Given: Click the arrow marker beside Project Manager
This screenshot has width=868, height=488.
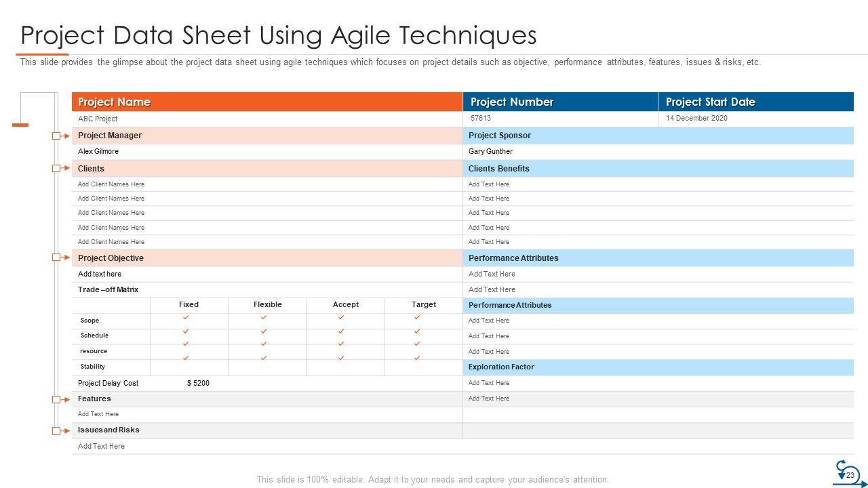Looking at the screenshot, I should [61, 136].
